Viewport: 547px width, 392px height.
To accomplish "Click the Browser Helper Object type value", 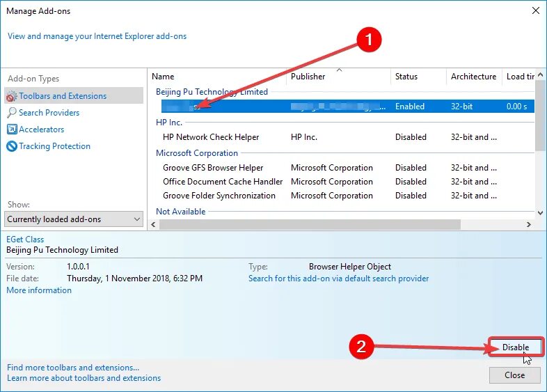I will tap(350, 267).
